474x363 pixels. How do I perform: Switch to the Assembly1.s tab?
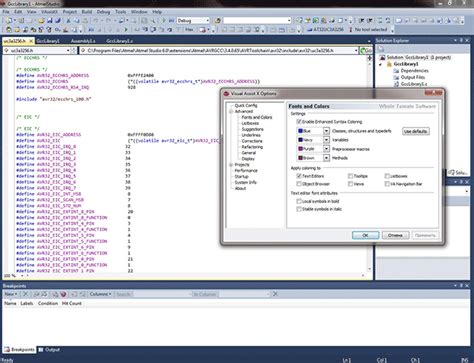pyautogui.click(x=83, y=41)
